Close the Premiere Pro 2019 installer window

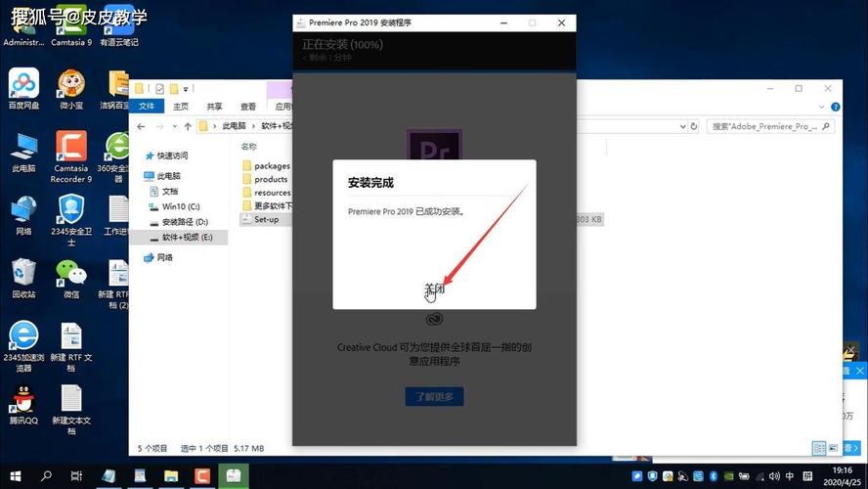click(561, 22)
